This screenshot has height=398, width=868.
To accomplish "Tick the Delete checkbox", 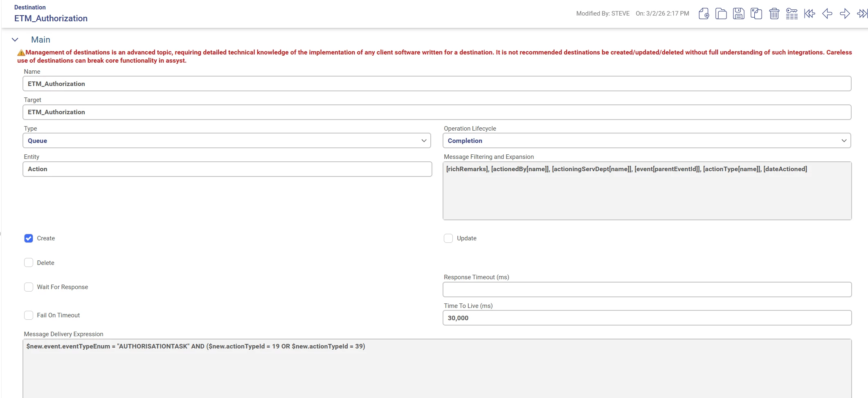I will (x=29, y=263).
